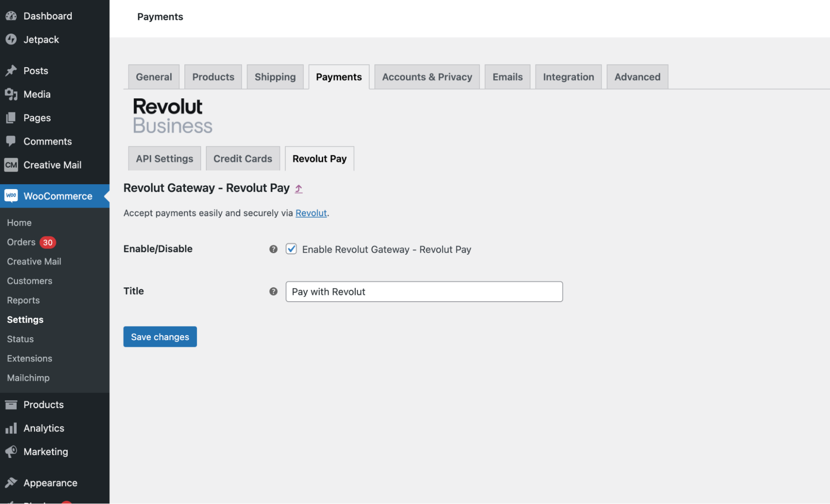Open Accounts & Privacy tab

pos(427,77)
